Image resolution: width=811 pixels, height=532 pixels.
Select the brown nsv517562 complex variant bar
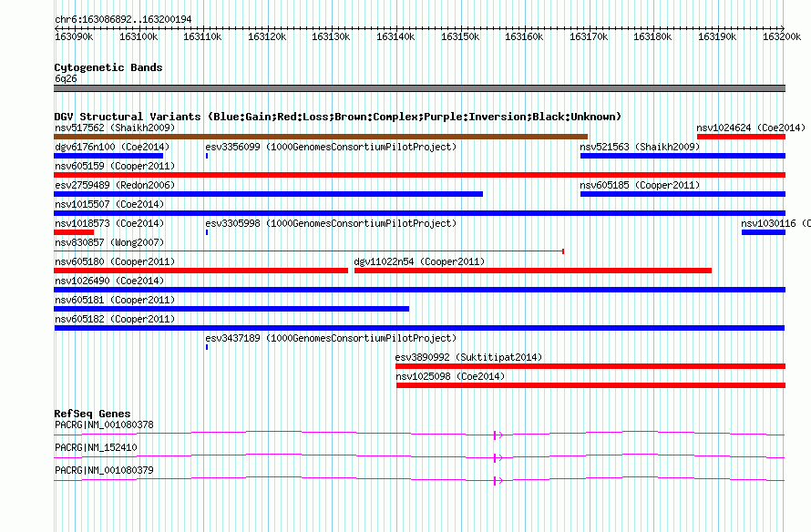(321, 137)
